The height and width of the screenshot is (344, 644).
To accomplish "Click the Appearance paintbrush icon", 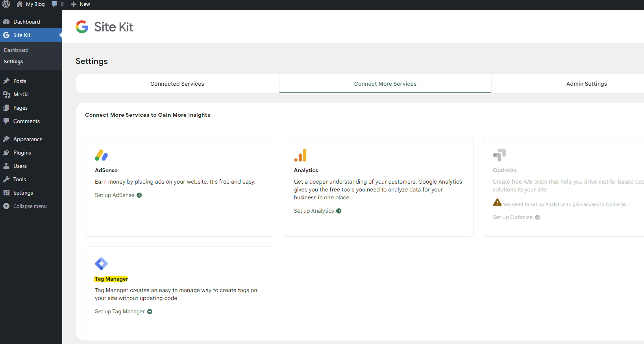I will pyautogui.click(x=6, y=139).
